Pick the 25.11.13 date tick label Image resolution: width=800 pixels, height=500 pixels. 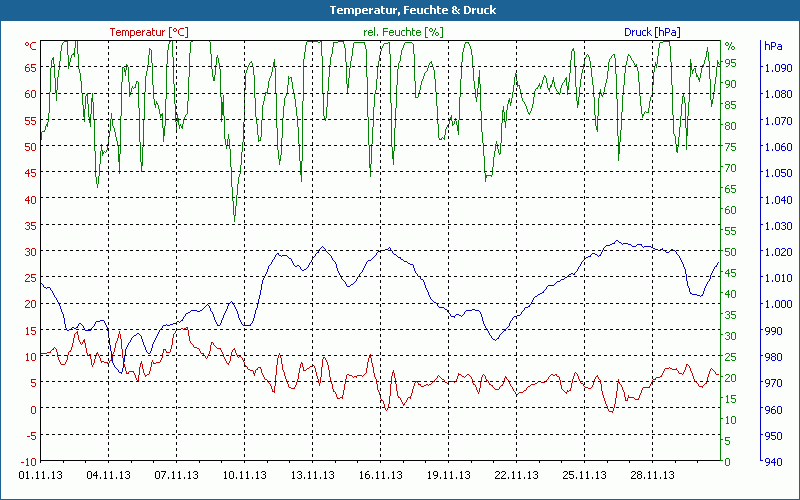584,476
